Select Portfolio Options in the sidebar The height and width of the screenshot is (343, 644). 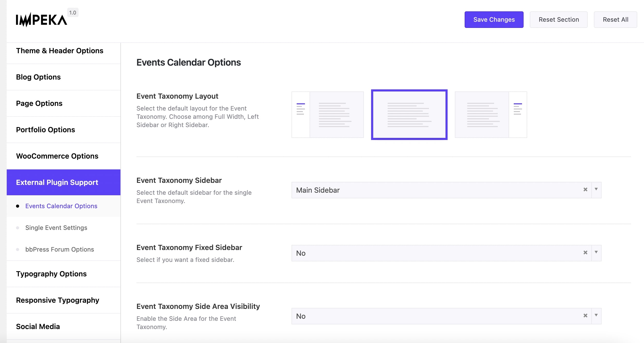click(45, 130)
